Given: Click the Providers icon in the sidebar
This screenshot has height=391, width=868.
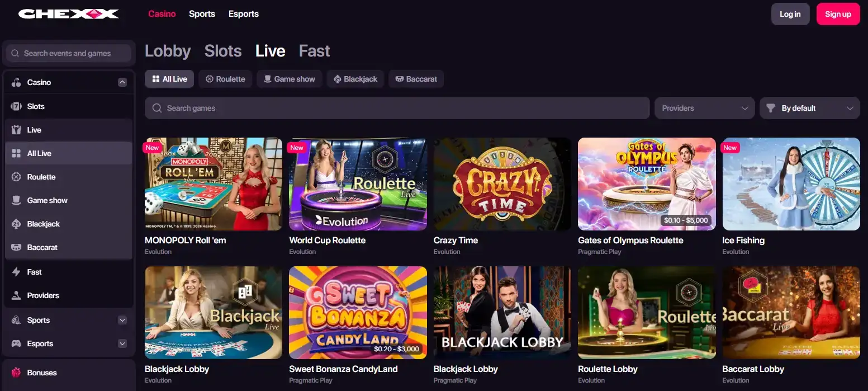Looking at the screenshot, I should (16, 295).
